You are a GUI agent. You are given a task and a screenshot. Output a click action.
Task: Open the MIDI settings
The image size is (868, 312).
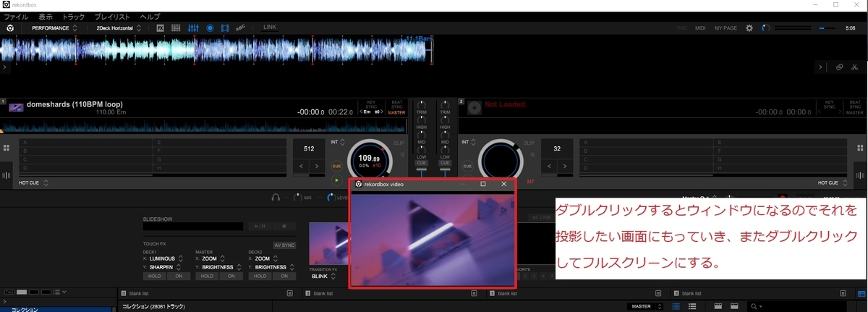point(700,28)
